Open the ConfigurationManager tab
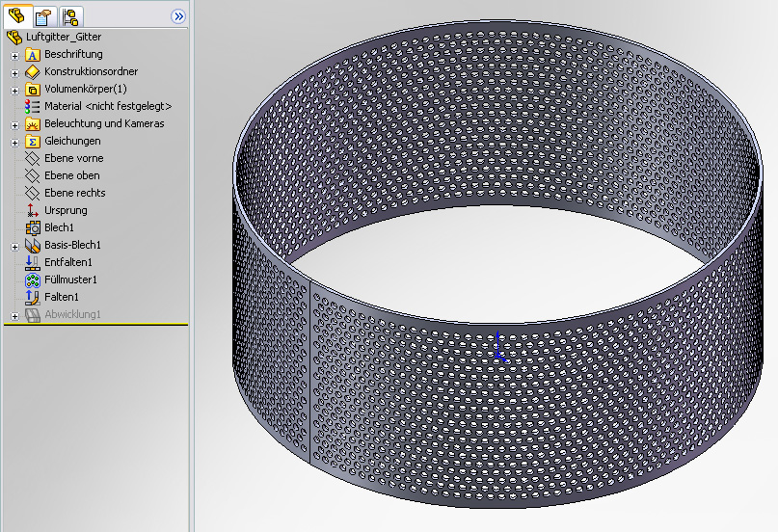This screenshot has width=778, height=532. pos(70,17)
